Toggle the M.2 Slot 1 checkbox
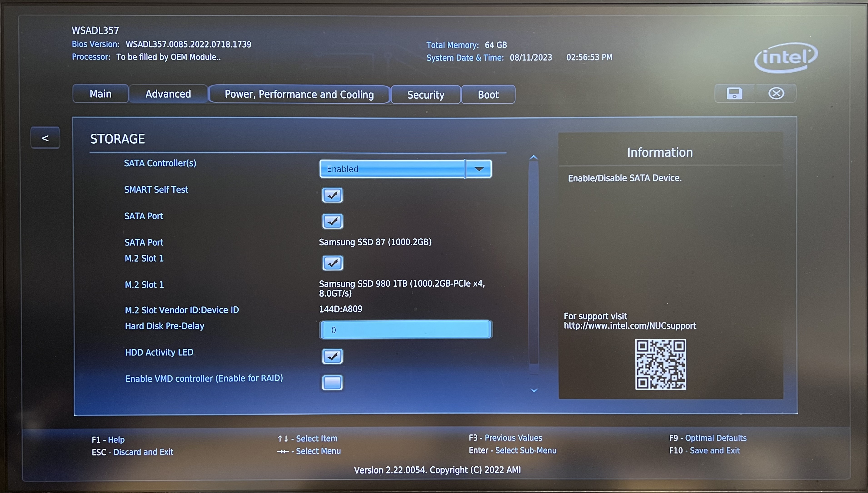This screenshot has height=493, width=868. 332,263
